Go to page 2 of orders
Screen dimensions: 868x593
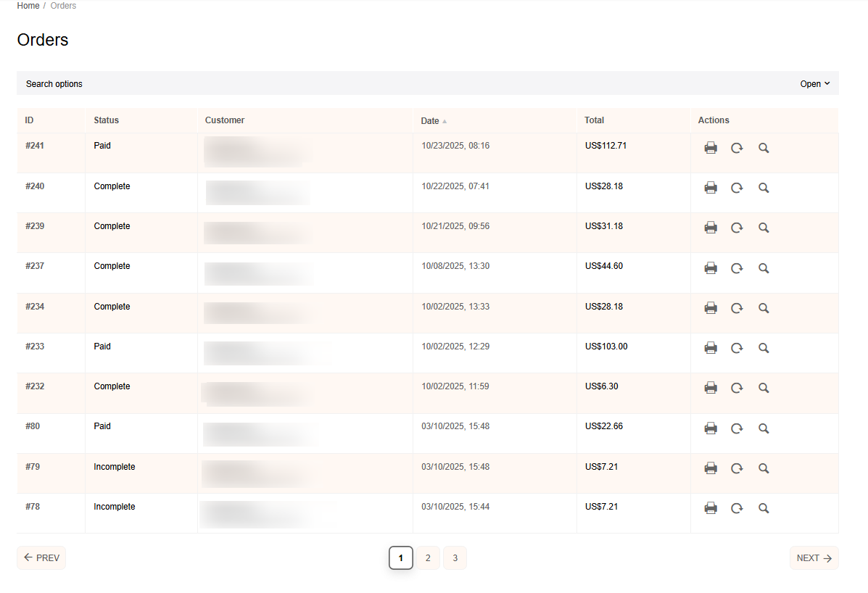coord(428,558)
